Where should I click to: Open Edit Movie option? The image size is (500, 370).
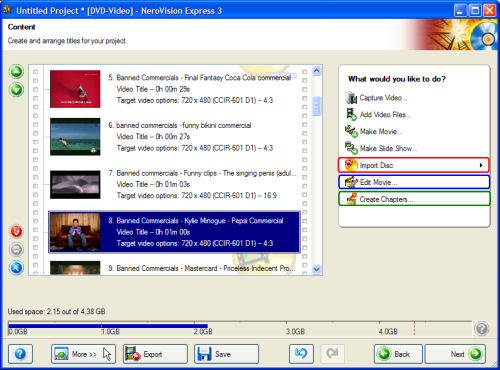point(414,182)
